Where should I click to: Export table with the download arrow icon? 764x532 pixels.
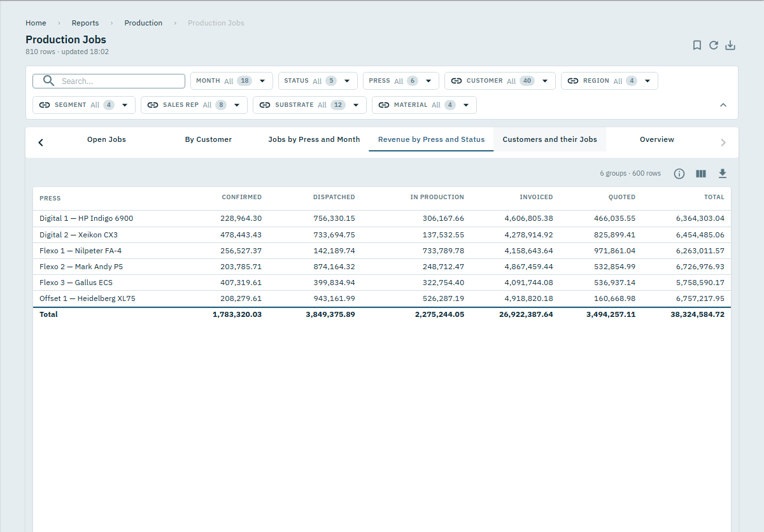pos(723,174)
